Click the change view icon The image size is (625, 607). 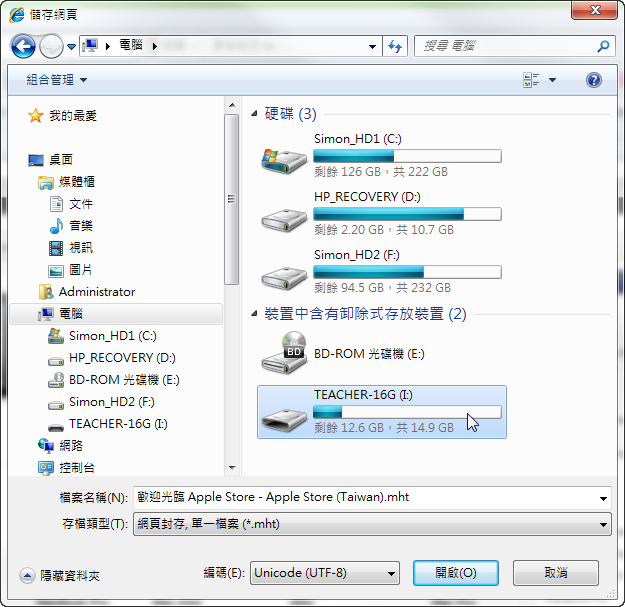531,80
